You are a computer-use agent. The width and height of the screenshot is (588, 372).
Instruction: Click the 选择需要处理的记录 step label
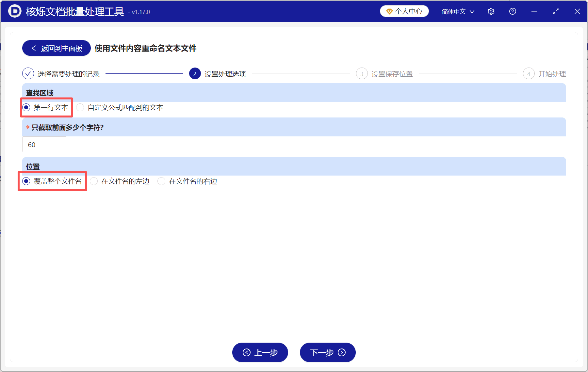click(69, 74)
